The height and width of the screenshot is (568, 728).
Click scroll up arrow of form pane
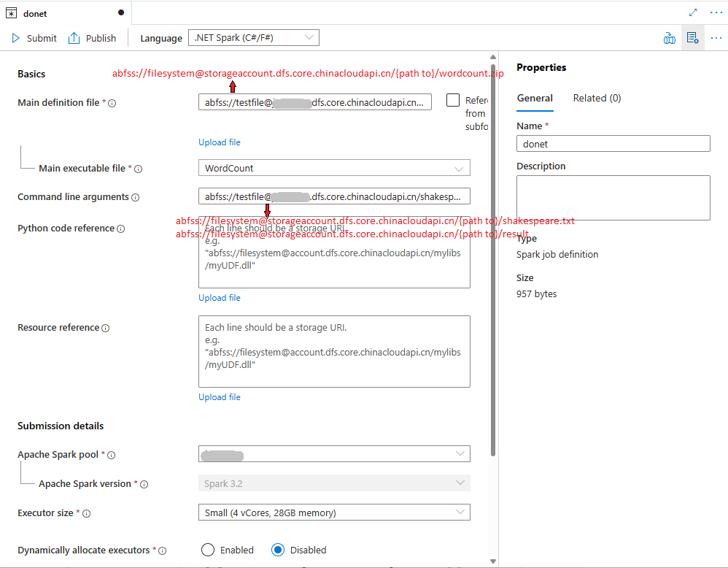(493, 57)
